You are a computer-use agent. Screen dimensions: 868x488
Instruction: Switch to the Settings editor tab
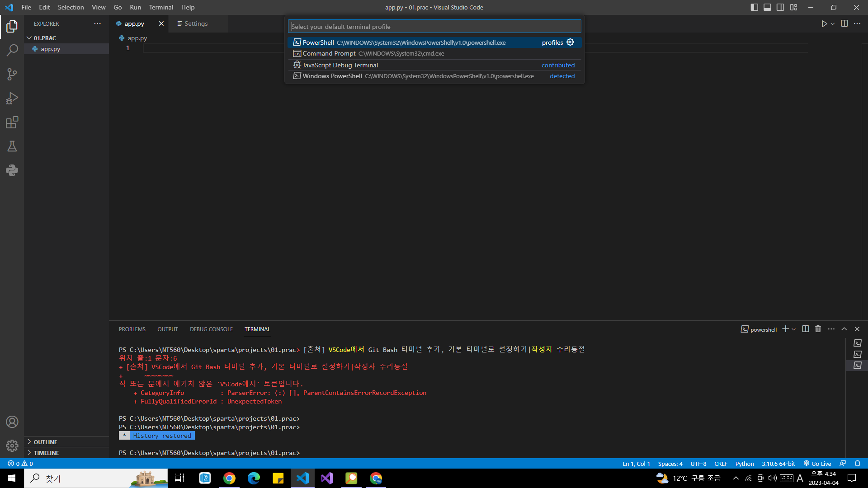(x=198, y=23)
